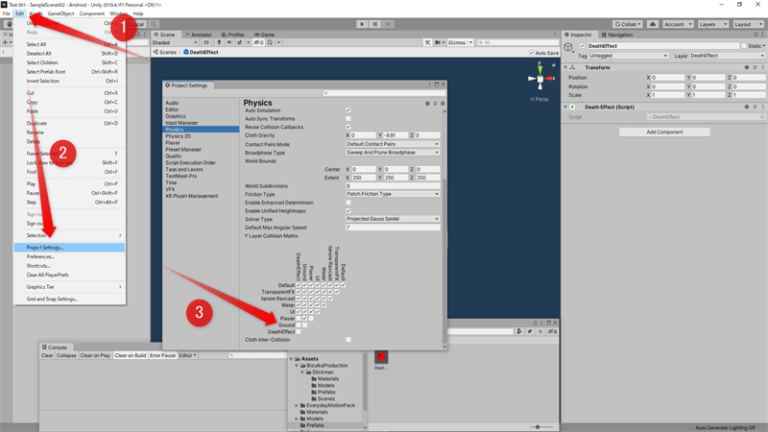Open the Physics settings help icon
Image resolution: width=768 pixels, height=432 pixels.
428,103
